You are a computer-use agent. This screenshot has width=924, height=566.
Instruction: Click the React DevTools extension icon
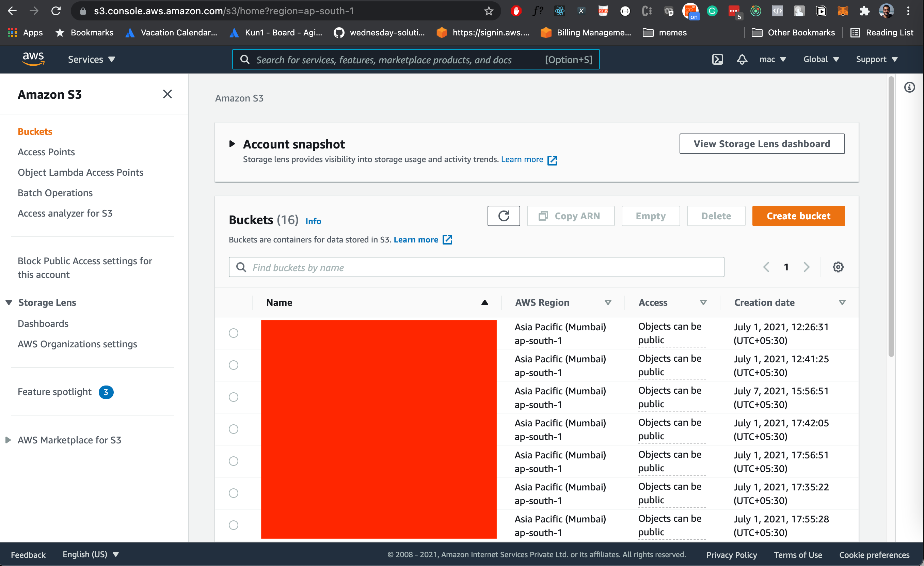click(x=559, y=11)
